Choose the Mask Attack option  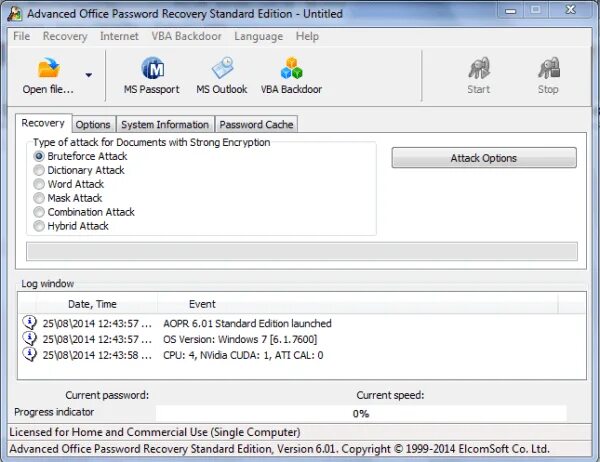click(x=39, y=198)
